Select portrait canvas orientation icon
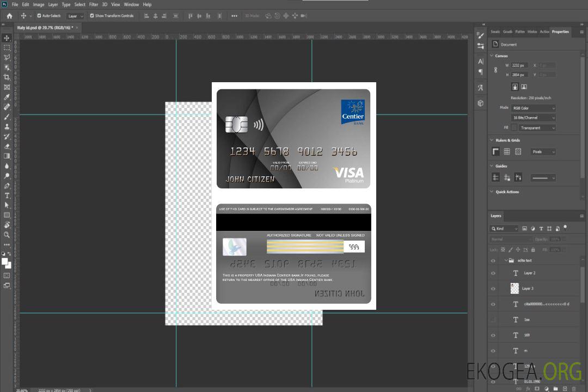588x392 pixels. click(x=515, y=87)
